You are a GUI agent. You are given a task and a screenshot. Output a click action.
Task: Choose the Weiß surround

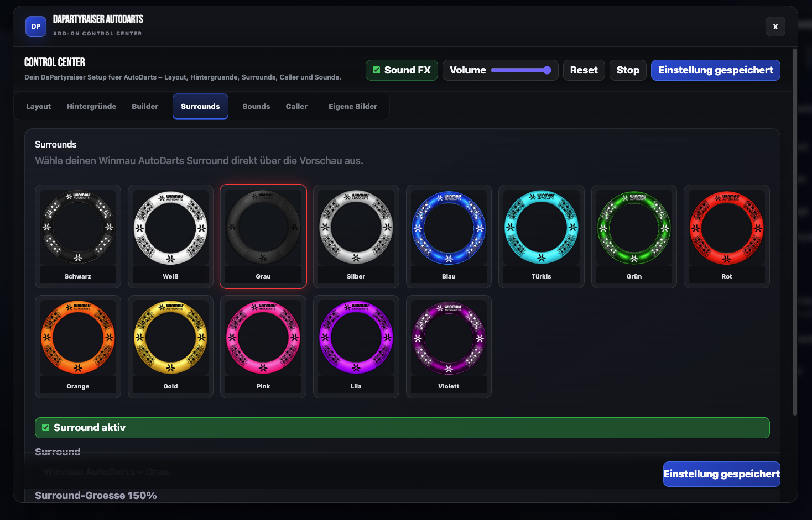click(170, 237)
